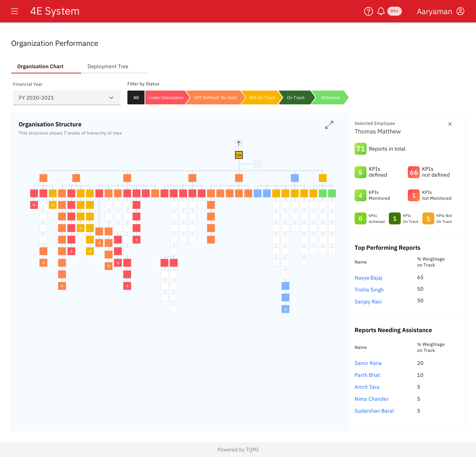The height and width of the screenshot is (457, 476).
Task: Filter by Not On Track status
Action: [262, 97]
